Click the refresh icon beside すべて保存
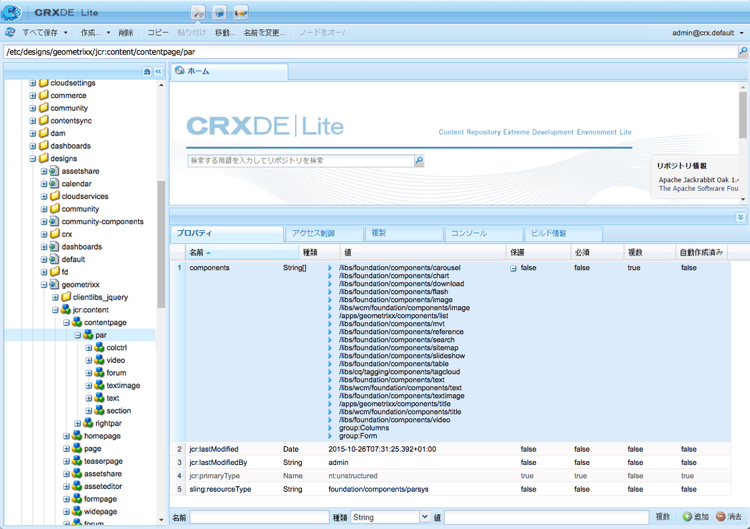Image resolution: width=750 pixels, height=529 pixels. click(10, 32)
